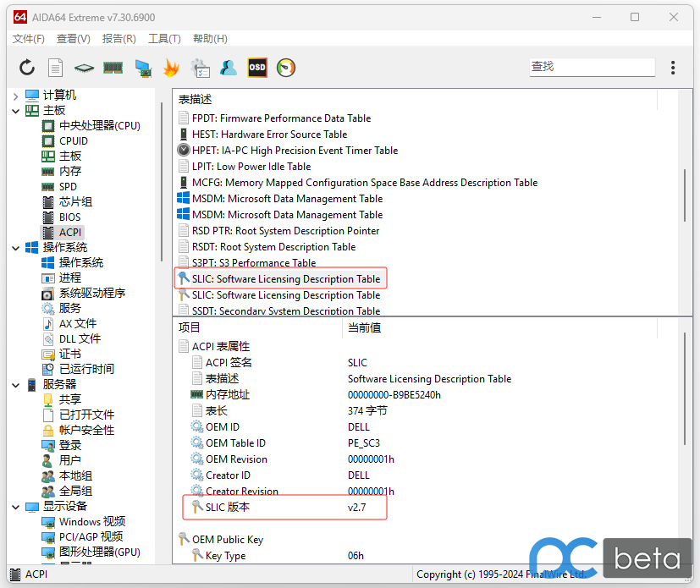The height and width of the screenshot is (588, 700).
Task: Open the 帮助(H) menu
Action: point(210,39)
